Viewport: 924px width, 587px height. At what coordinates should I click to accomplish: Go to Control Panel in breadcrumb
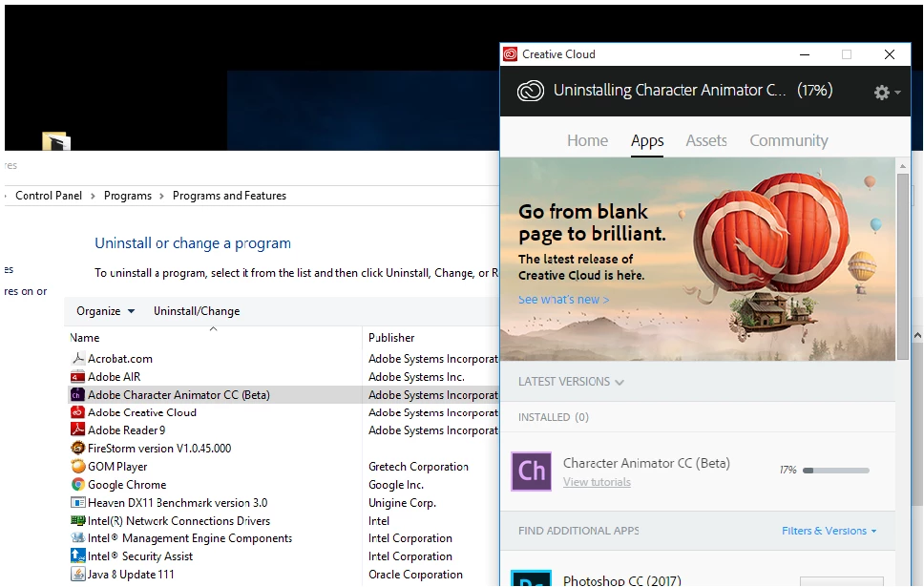[49, 196]
